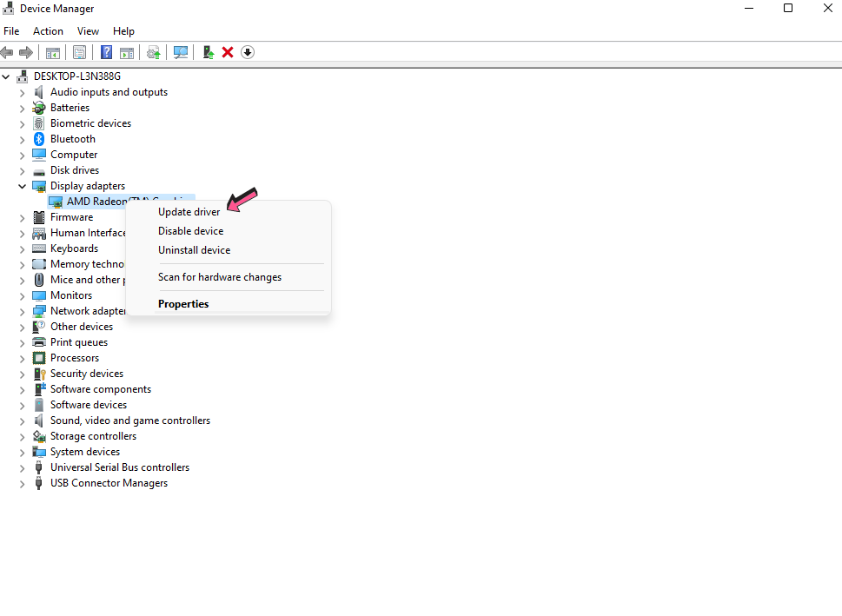Select the Sound, video and game controllers item

[x=129, y=421]
